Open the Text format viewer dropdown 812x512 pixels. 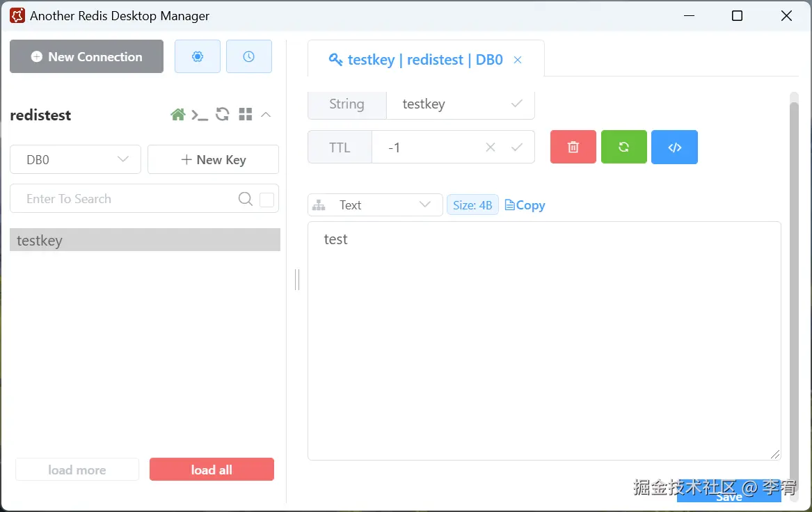pos(376,205)
